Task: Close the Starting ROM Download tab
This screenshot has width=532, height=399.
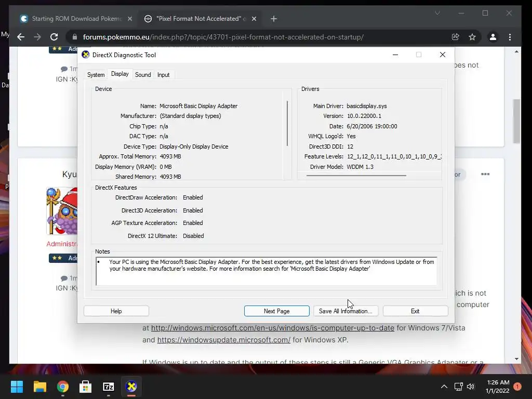Action: tap(129, 19)
